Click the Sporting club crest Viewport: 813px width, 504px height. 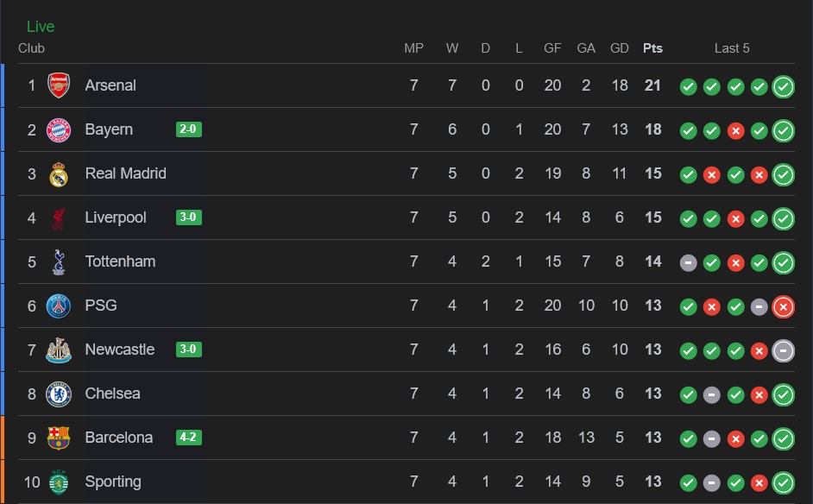(59, 482)
